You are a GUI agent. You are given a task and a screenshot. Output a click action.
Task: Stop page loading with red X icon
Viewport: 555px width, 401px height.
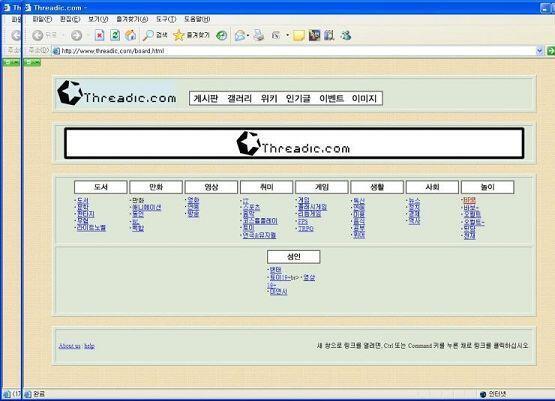pyautogui.click(x=100, y=35)
